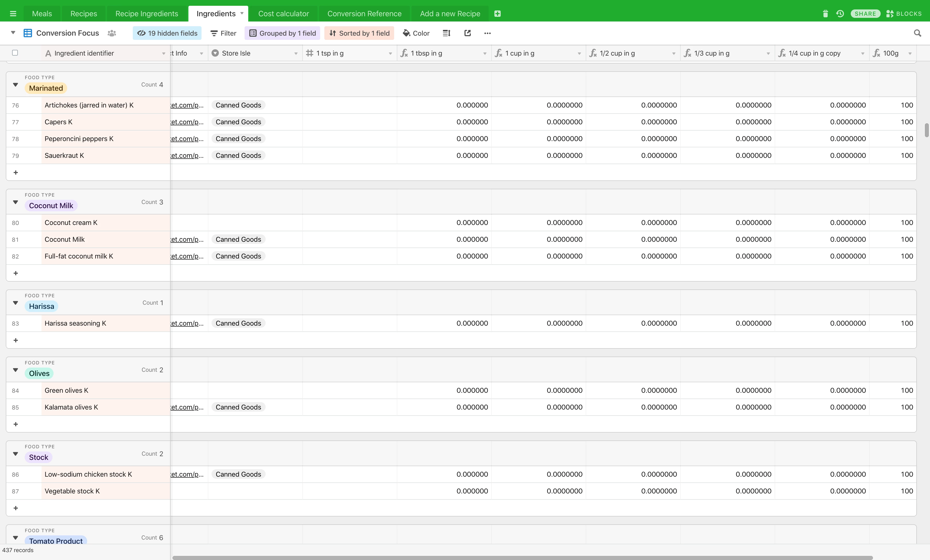Open the more options ellipsis
930x560 pixels.
tap(487, 33)
